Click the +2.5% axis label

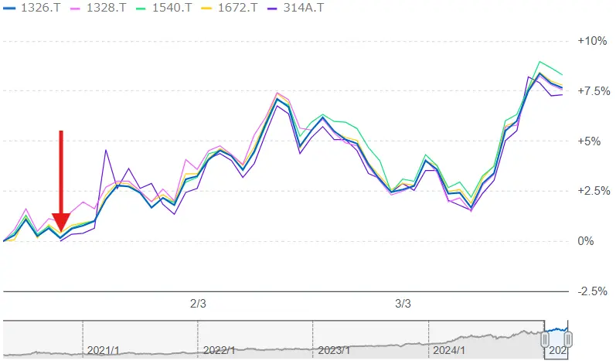[x=594, y=191]
